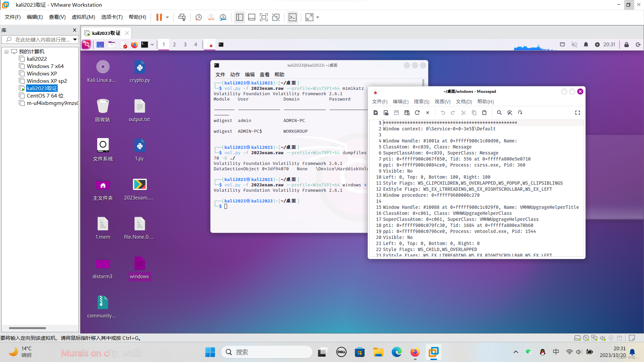Open the 虚拟机(M) menu in VMware
The height and width of the screenshot is (362, 644).
click(x=83, y=17)
